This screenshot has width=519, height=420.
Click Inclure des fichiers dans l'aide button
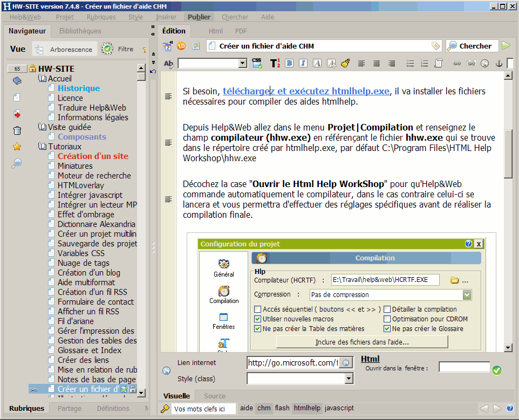362,342
